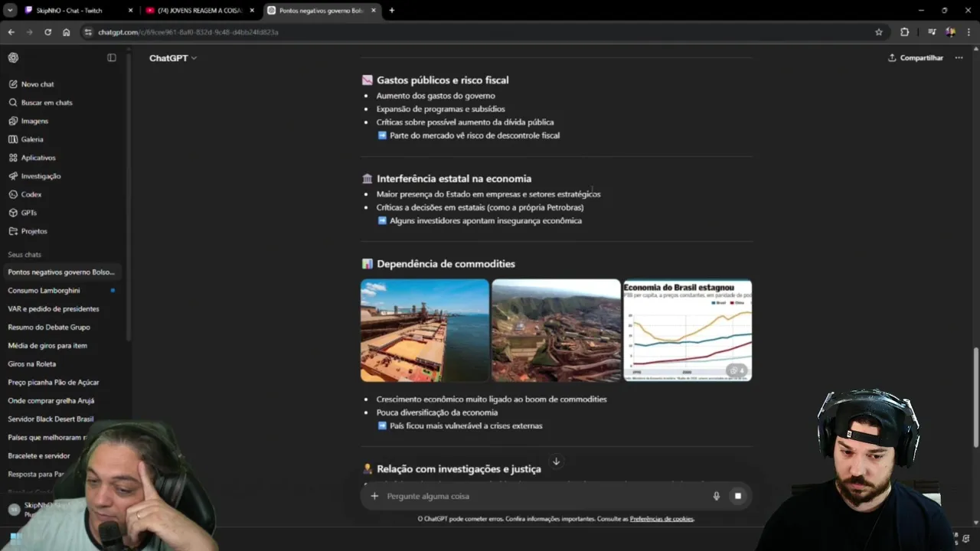Viewport: 980px width, 551px height.
Task: Click the Interferência estatal na economia heading
Action: pos(454,178)
